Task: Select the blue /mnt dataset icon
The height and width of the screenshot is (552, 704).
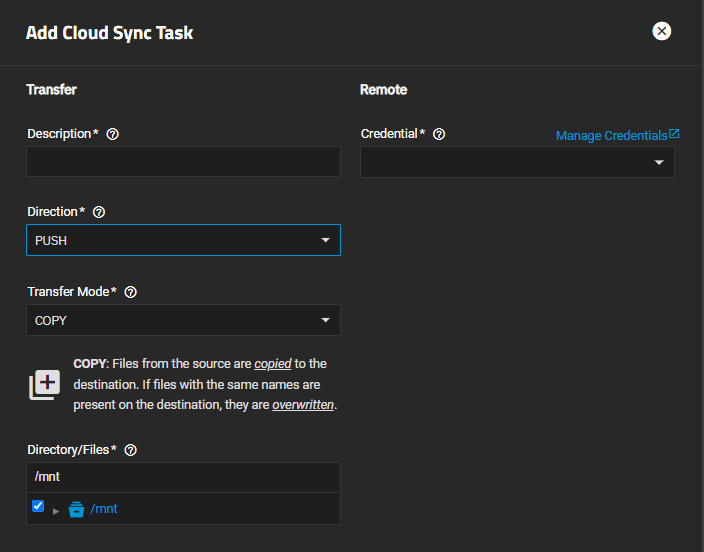Action: pos(76,509)
